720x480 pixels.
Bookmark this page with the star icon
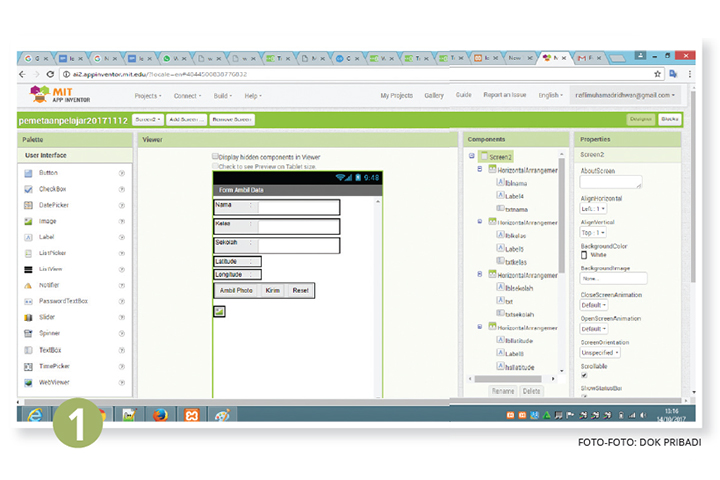(658, 74)
